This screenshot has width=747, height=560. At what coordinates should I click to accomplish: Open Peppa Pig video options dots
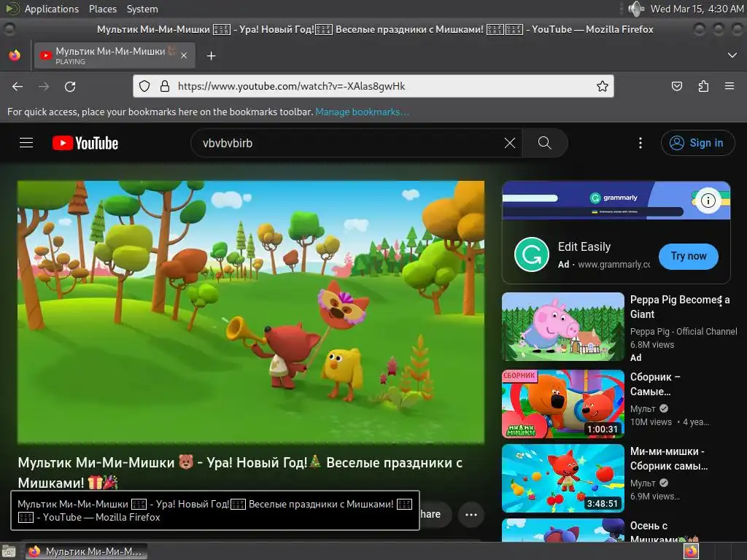pos(720,300)
